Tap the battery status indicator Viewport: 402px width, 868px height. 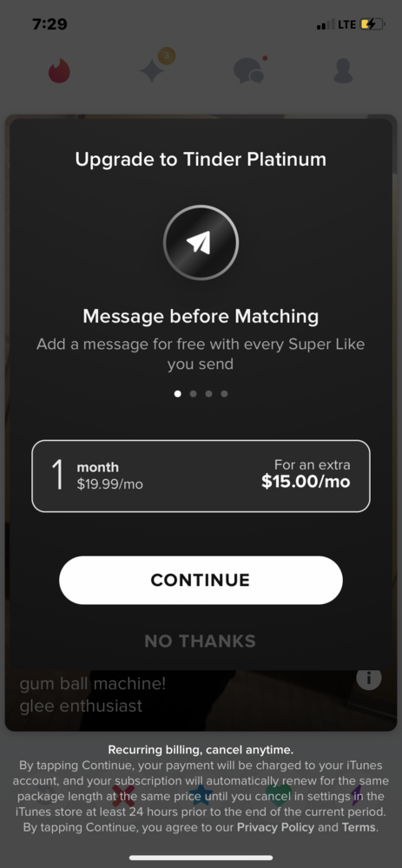(372, 24)
